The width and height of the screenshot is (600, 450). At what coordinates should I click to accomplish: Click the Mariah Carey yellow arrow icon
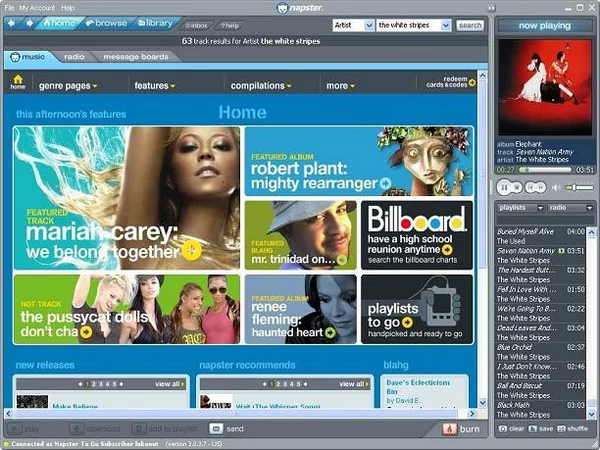point(191,251)
